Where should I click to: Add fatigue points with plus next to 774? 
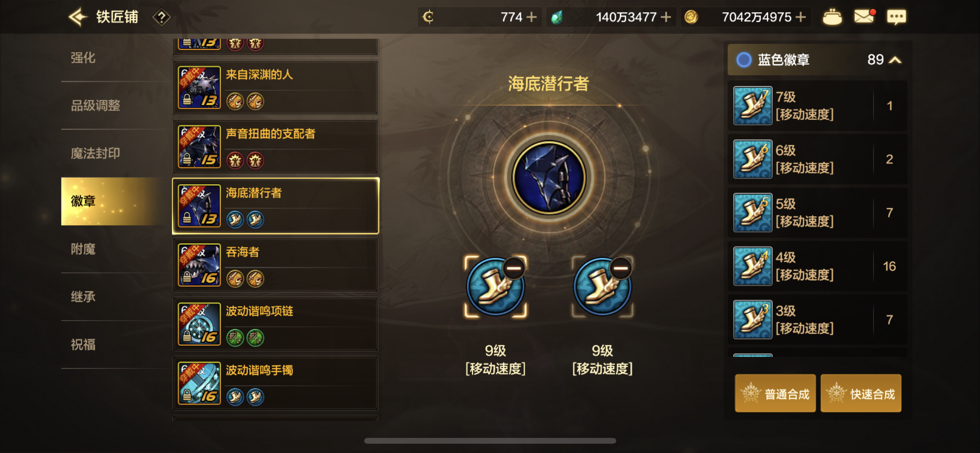pos(531,17)
